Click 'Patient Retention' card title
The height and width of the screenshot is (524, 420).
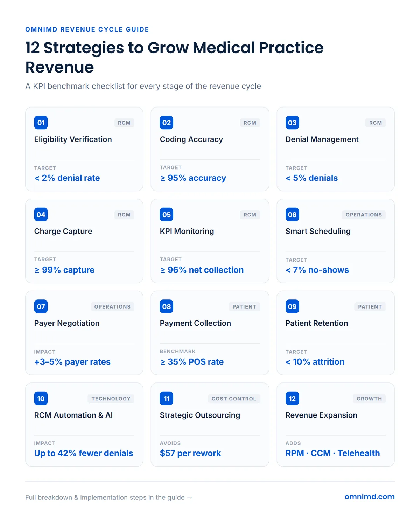(x=317, y=323)
